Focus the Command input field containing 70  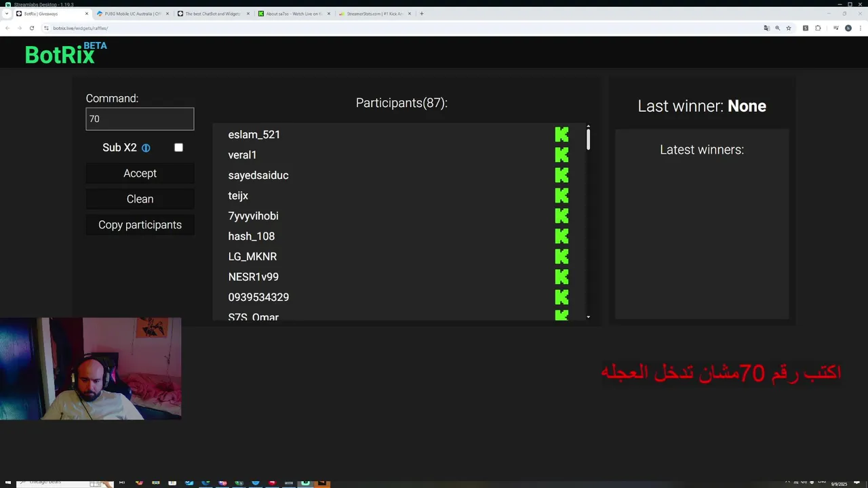(x=140, y=119)
